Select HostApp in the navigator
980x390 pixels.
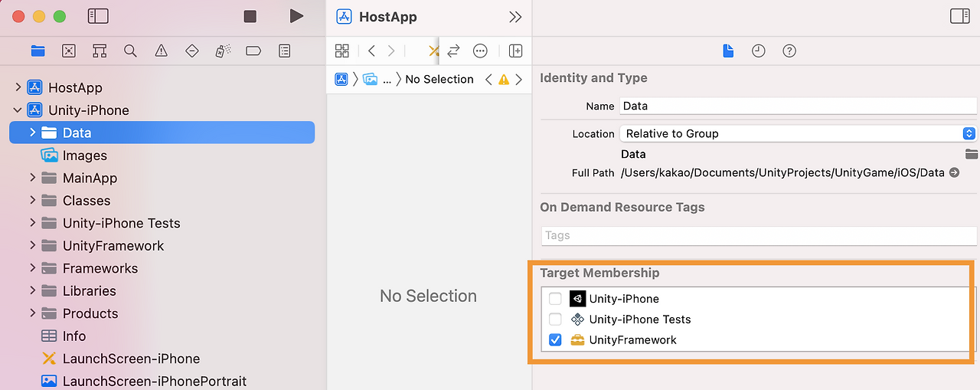pos(75,87)
